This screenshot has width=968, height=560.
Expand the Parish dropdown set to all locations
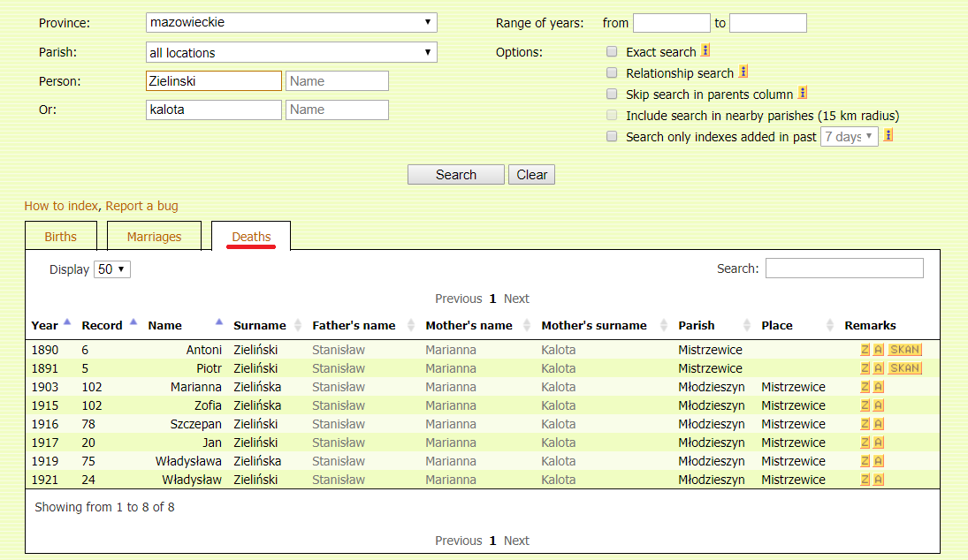click(x=291, y=53)
